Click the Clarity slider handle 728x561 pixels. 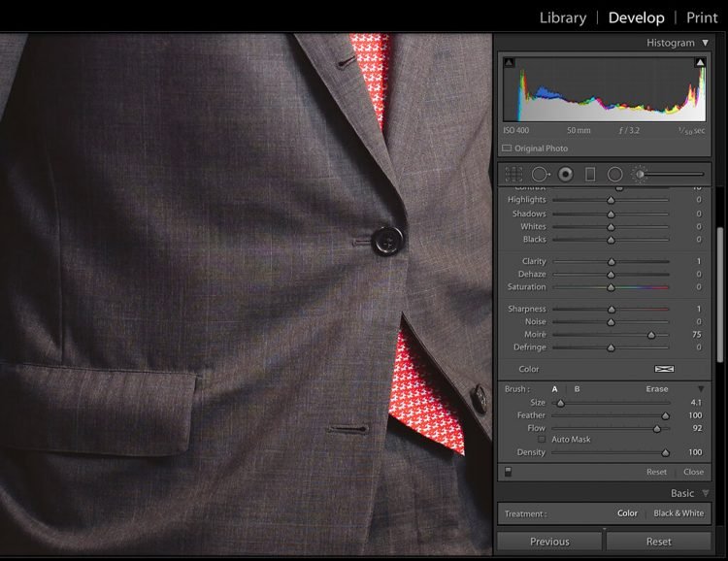612,262
